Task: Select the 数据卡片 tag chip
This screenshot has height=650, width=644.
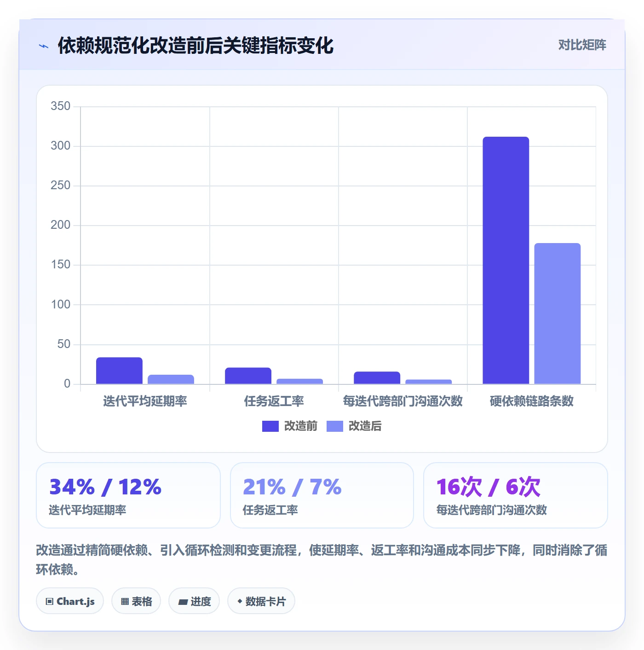Action: tap(261, 601)
